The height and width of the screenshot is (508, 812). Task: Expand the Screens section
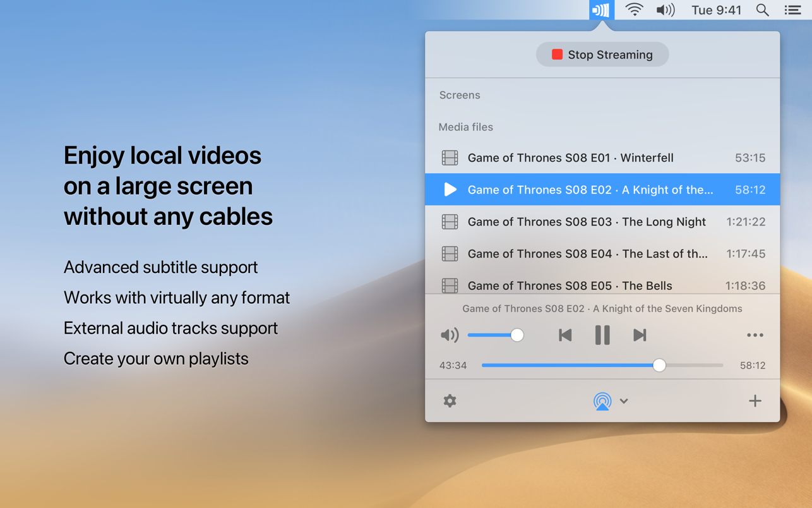460,95
